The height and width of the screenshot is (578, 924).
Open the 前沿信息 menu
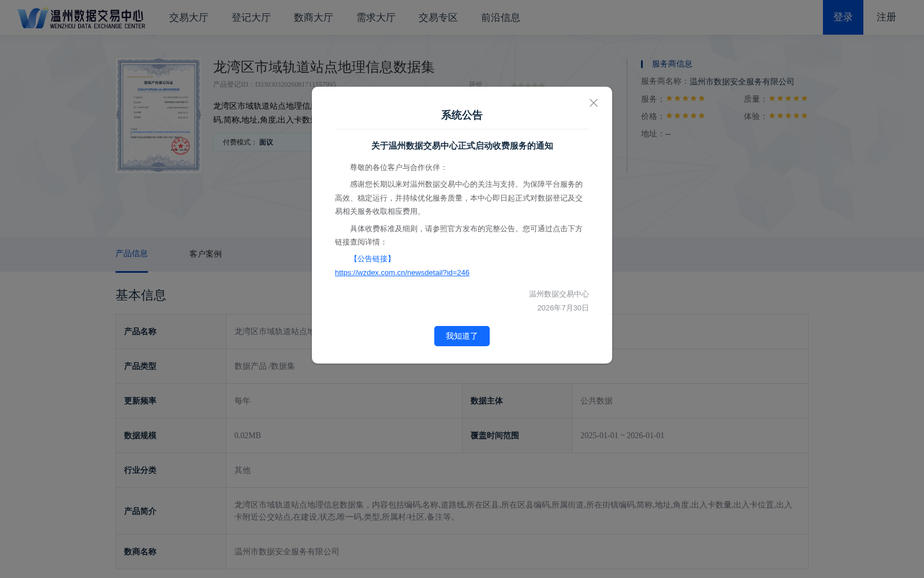501,17
